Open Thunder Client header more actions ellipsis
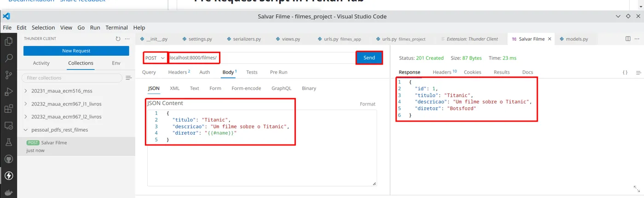The width and height of the screenshot is (644, 198). coord(127,39)
